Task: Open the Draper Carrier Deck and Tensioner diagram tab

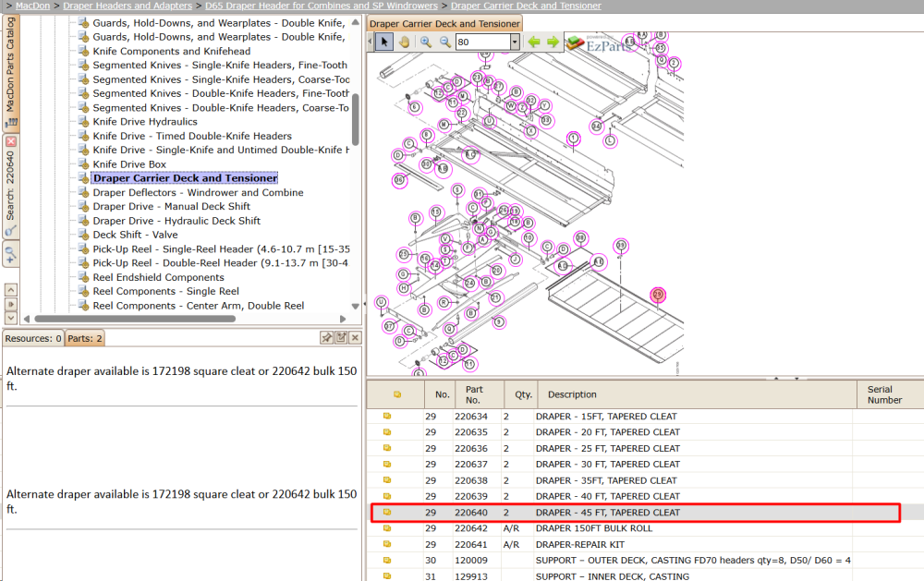Action: pyautogui.click(x=444, y=24)
